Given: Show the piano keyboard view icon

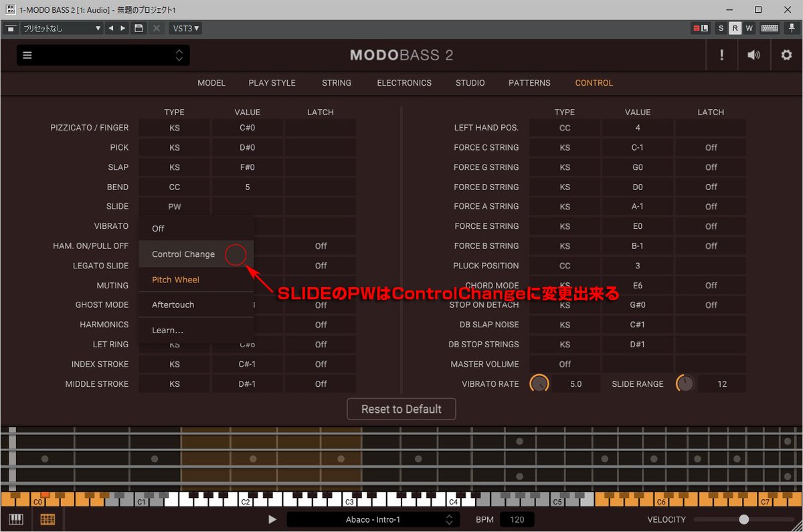Looking at the screenshot, I should (15, 519).
